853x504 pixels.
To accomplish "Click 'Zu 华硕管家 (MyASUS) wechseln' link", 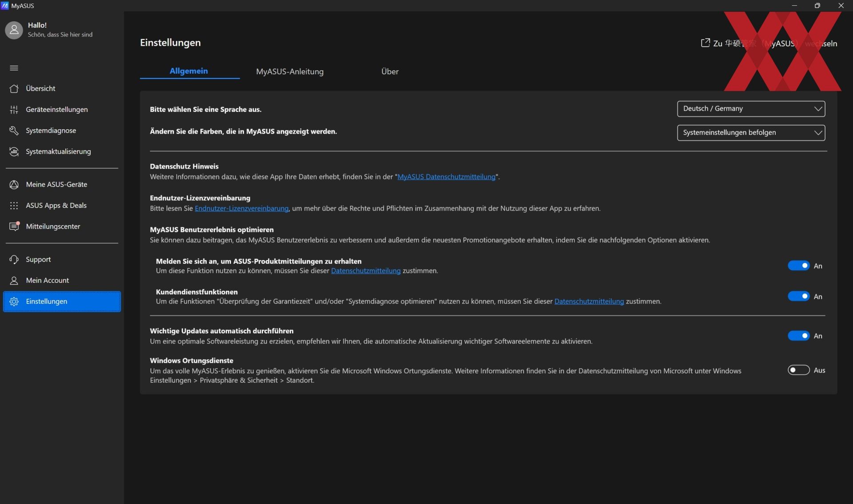I will [769, 43].
